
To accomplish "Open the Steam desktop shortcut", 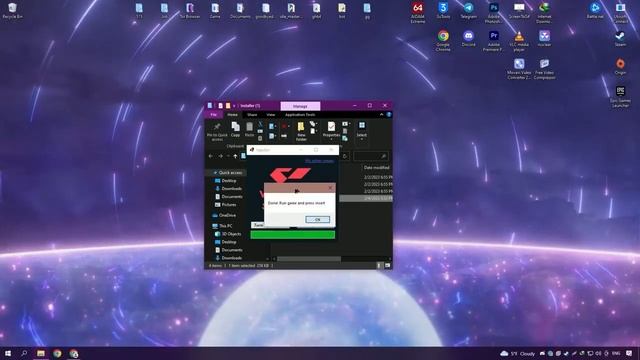I will [x=620, y=38].
